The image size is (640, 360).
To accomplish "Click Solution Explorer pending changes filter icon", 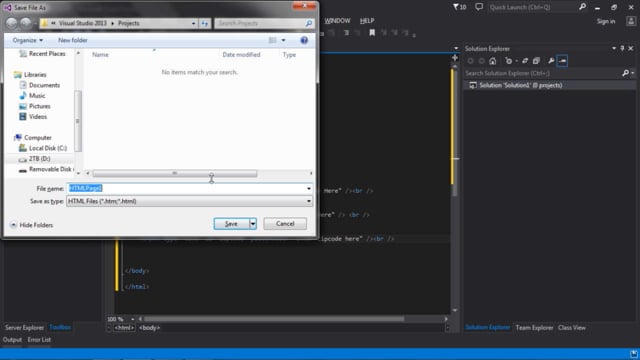I will pyautogui.click(x=509, y=61).
